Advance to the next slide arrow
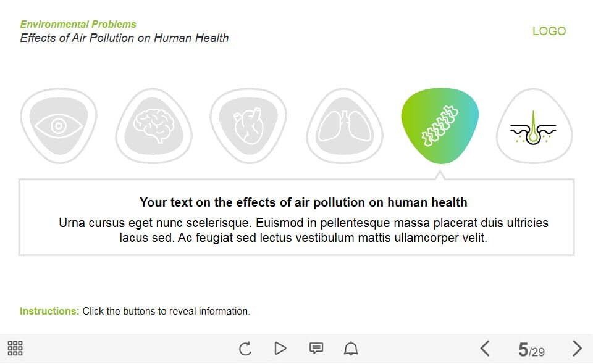593x364 pixels. click(x=577, y=348)
